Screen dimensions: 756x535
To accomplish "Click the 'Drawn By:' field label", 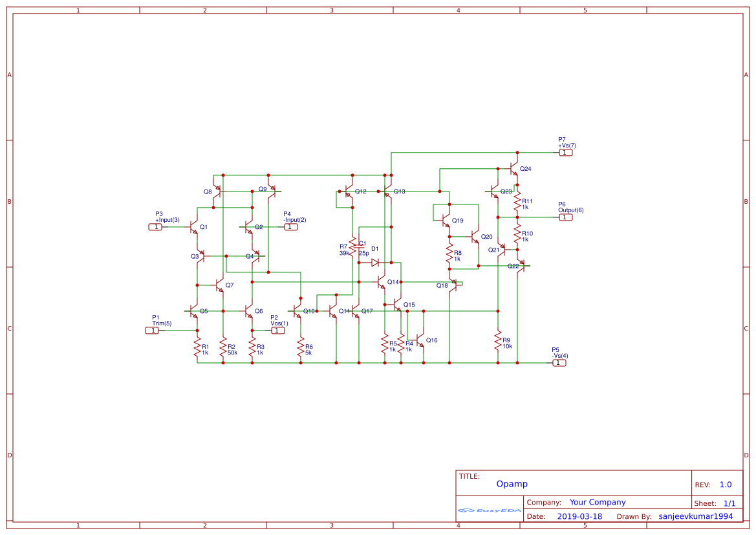I will [x=634, y=517].
